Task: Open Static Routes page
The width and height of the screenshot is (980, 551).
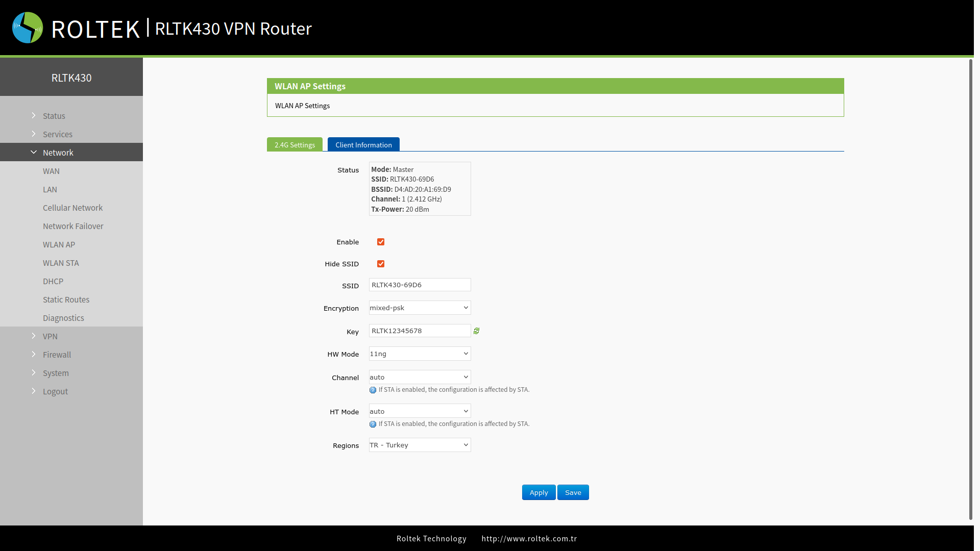Action: 66,299
